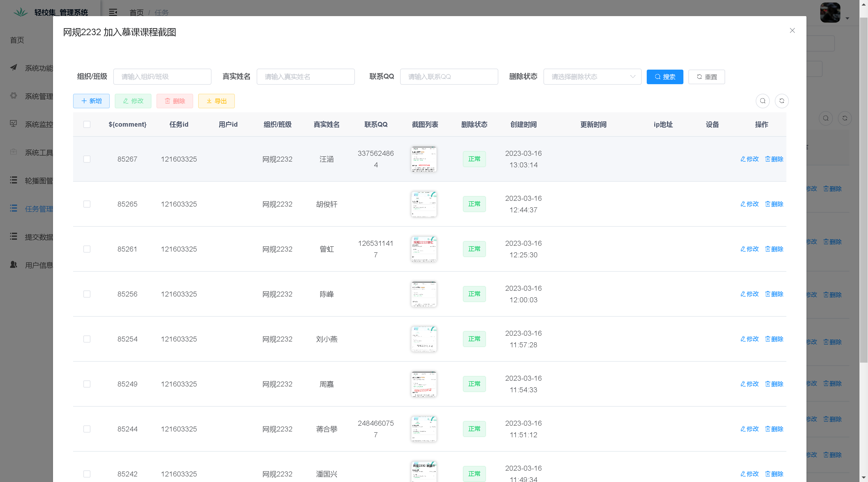Focus the 真实姓名 input field

coord(306,77)
